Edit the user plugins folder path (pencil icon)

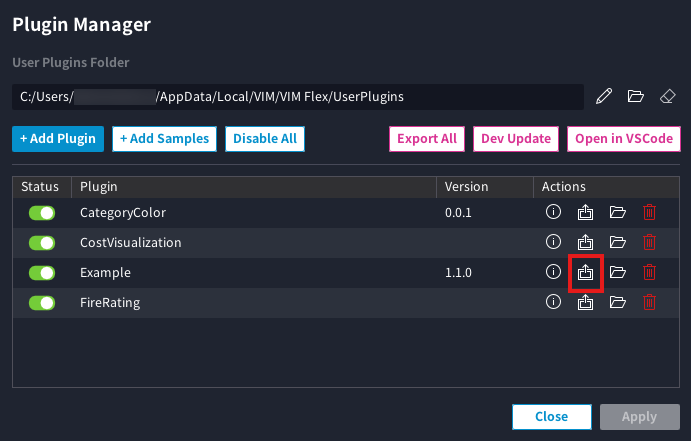pos(603,97)
